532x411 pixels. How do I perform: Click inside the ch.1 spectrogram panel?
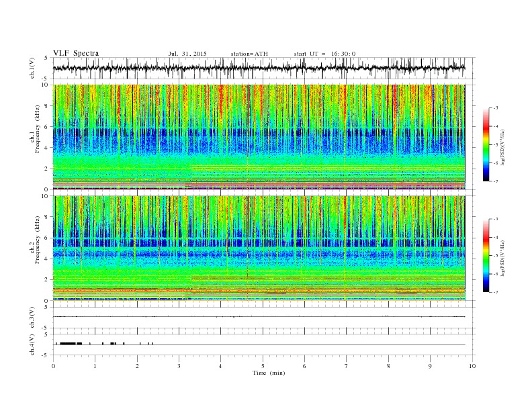(259, 137)
